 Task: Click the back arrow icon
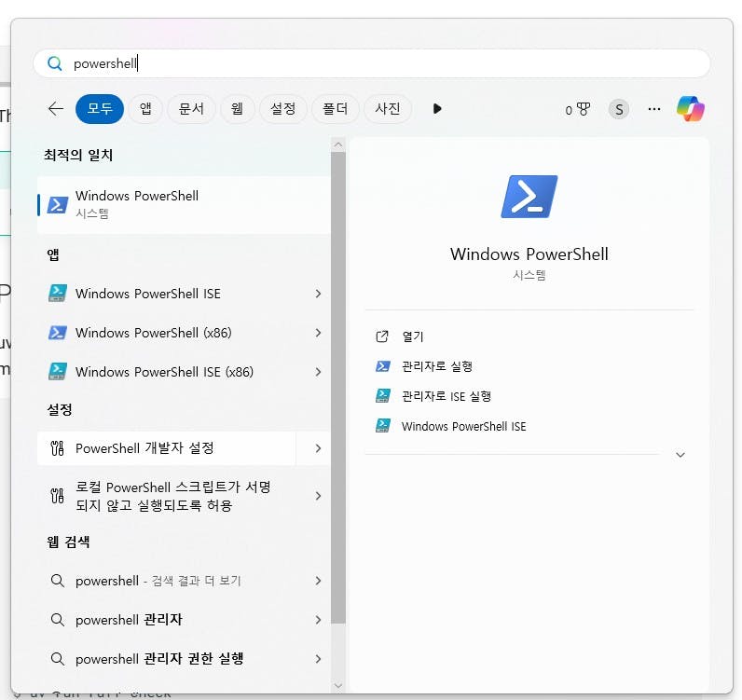[x=56, y=109]
